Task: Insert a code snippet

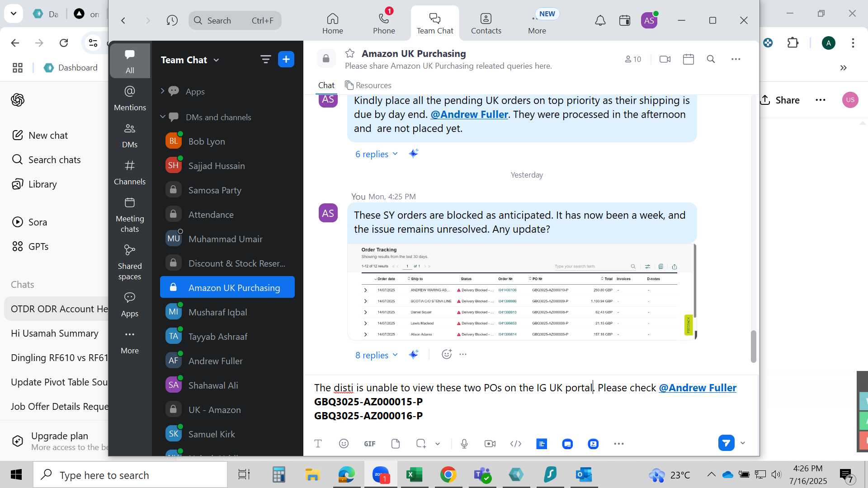Action: click(x=516, y=444)
